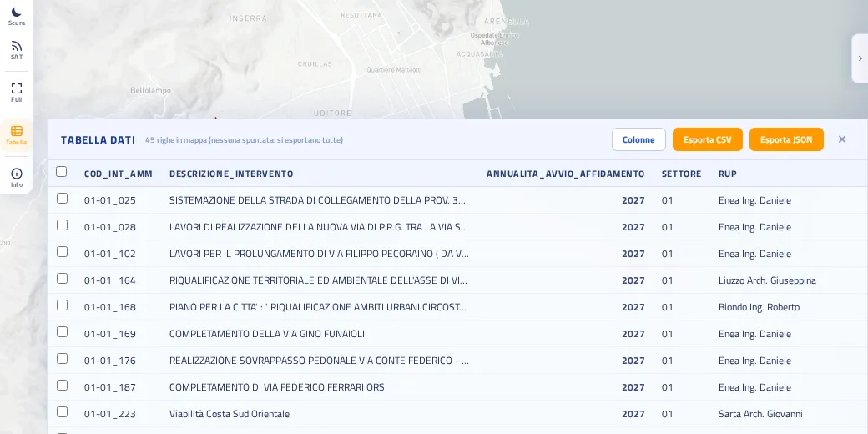
Task: Click description LAVORI PER IL PROLUNGAMENTO DI VIA FILIPPO PECORAINO
Action: pos(320,254)
